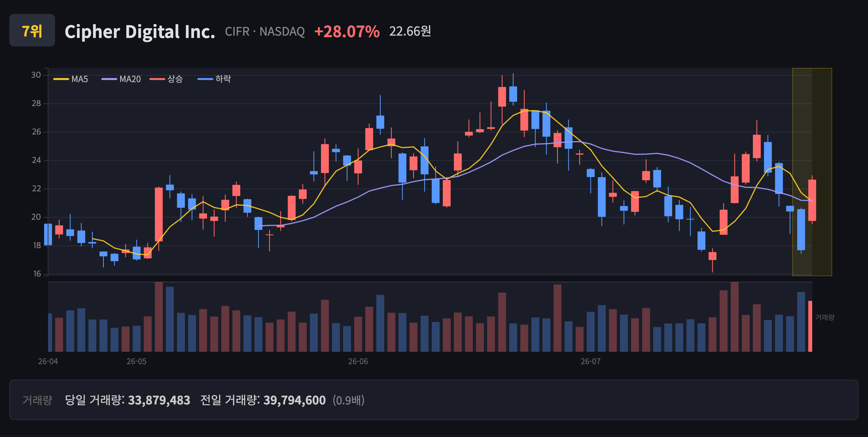Viewport: 868px width, 437px height.
Task: Click the y-axis label 24
Action: [36, 160]
